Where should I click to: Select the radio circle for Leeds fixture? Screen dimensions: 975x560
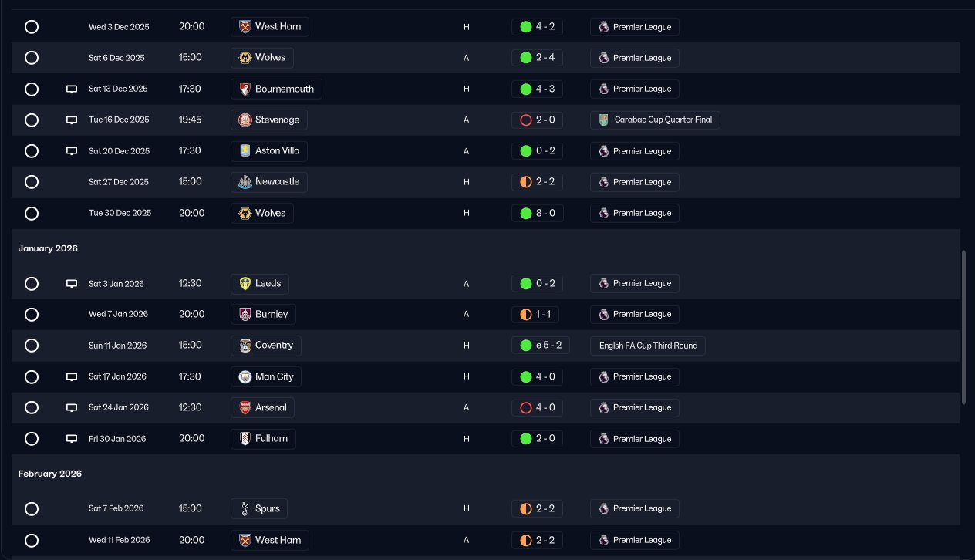pos(32,284)
